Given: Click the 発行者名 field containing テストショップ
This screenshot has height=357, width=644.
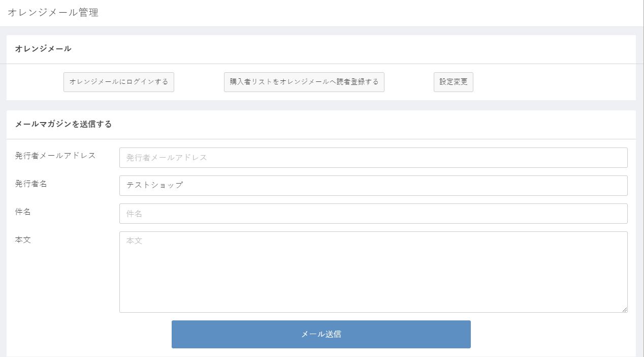Looking at the screenshot, I should (373, 186).
